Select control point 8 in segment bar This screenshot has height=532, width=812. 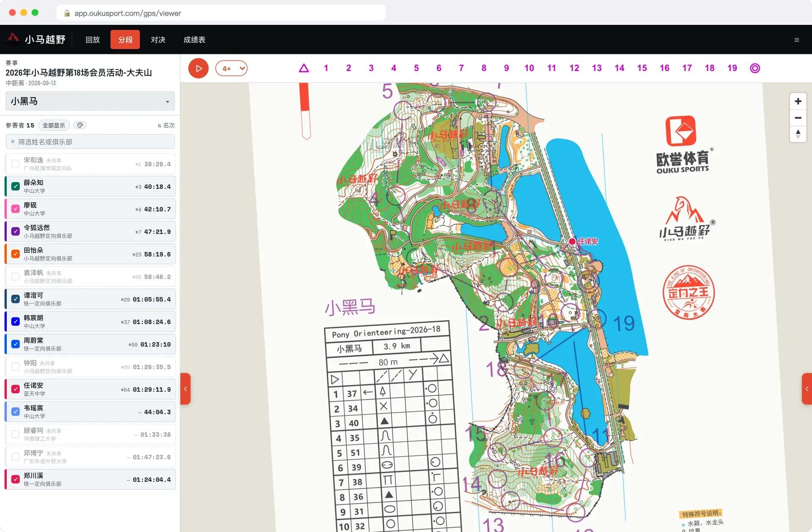(x=484, y=68)
